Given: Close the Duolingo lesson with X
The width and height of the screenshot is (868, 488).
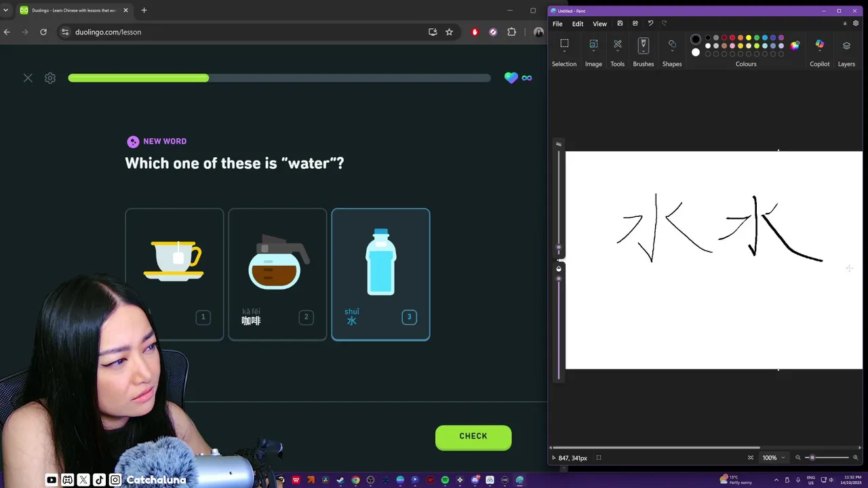Looking at the screenshot, I should point(28,78).
